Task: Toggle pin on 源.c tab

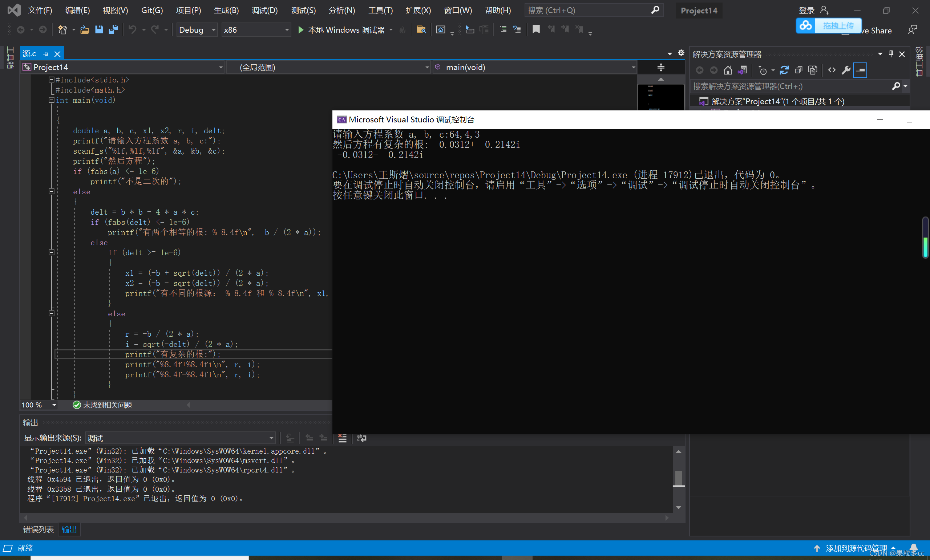Action: [46, 54]
